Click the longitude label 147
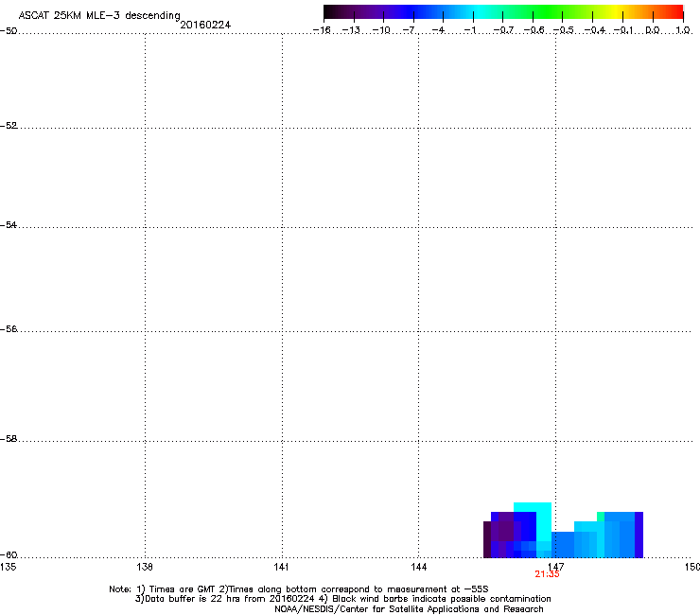700x615 pixels. point(556,567)
